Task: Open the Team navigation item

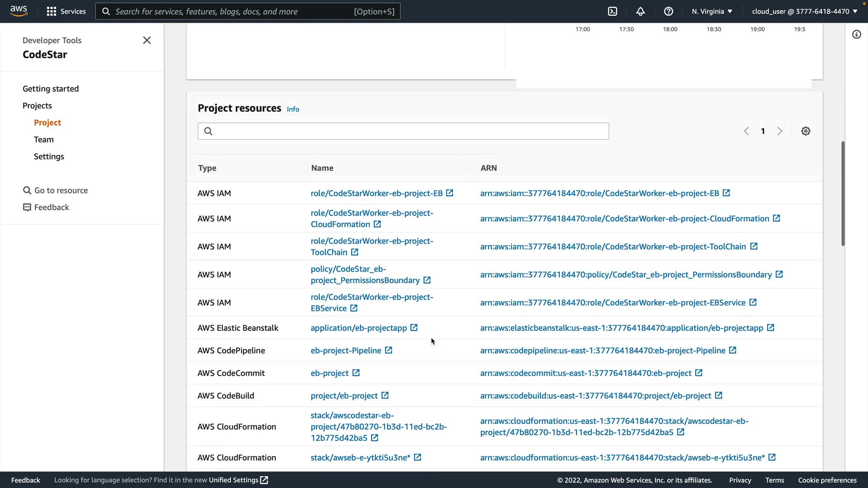Action: 44,140
